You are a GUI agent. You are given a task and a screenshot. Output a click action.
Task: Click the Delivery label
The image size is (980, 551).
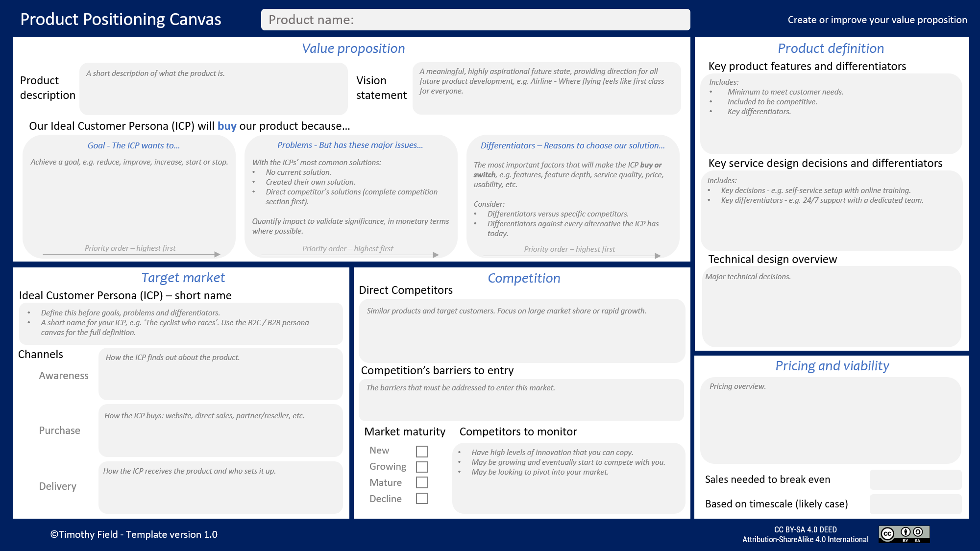coord(58,486)
